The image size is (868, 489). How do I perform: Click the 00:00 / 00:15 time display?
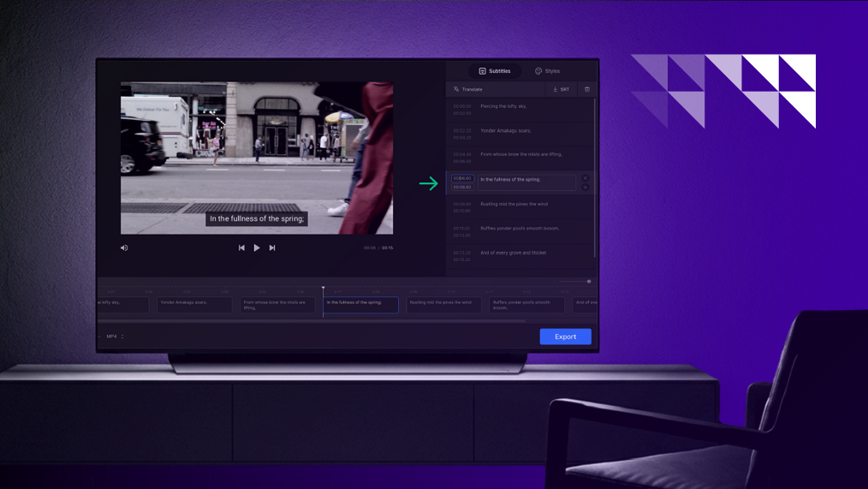pos(378,248)
